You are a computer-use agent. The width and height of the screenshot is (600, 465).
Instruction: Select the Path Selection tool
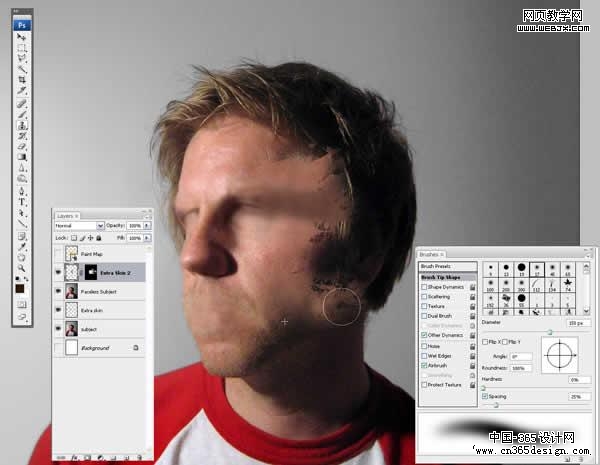click(22, 212)
